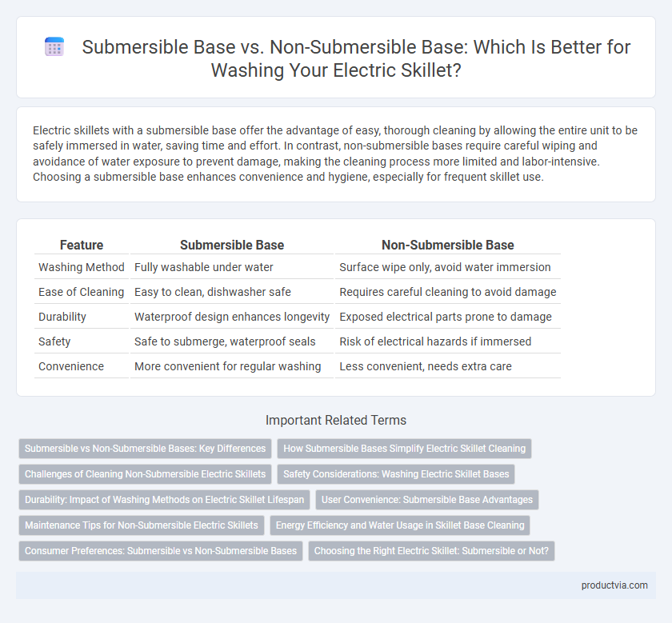Click the article title heading

tap(356, 58)
